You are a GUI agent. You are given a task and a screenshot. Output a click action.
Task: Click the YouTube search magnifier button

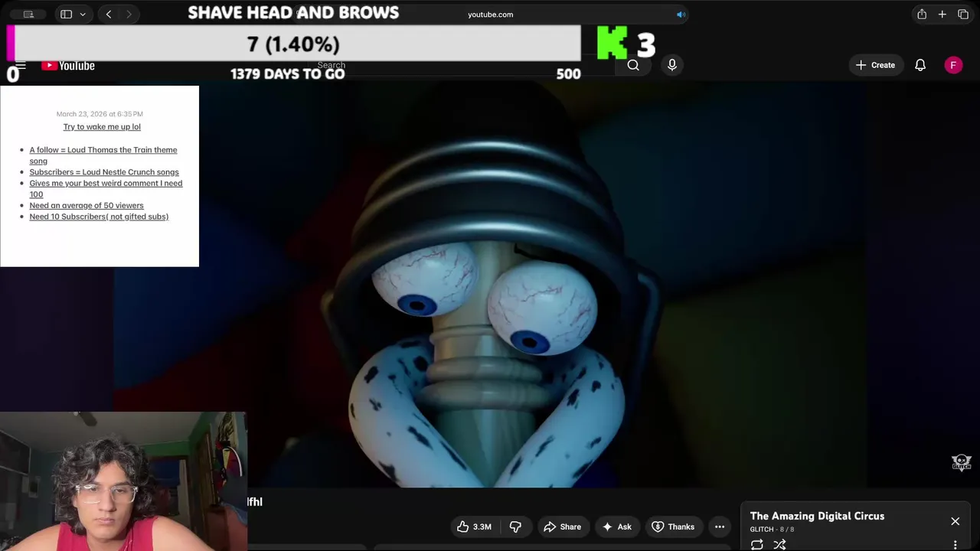[x=633, y=65]
